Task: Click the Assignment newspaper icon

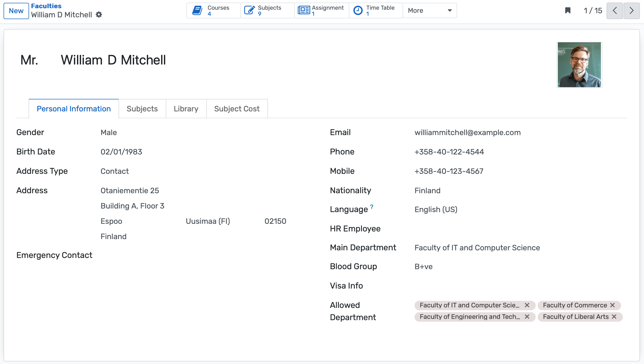Action: pos(304,10)
